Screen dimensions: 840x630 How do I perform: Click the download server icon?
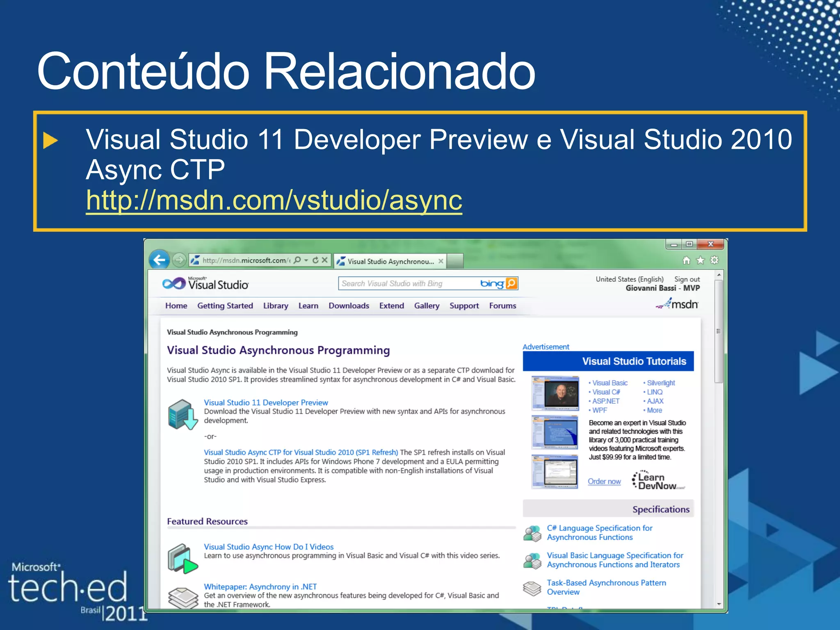[183, 414]
